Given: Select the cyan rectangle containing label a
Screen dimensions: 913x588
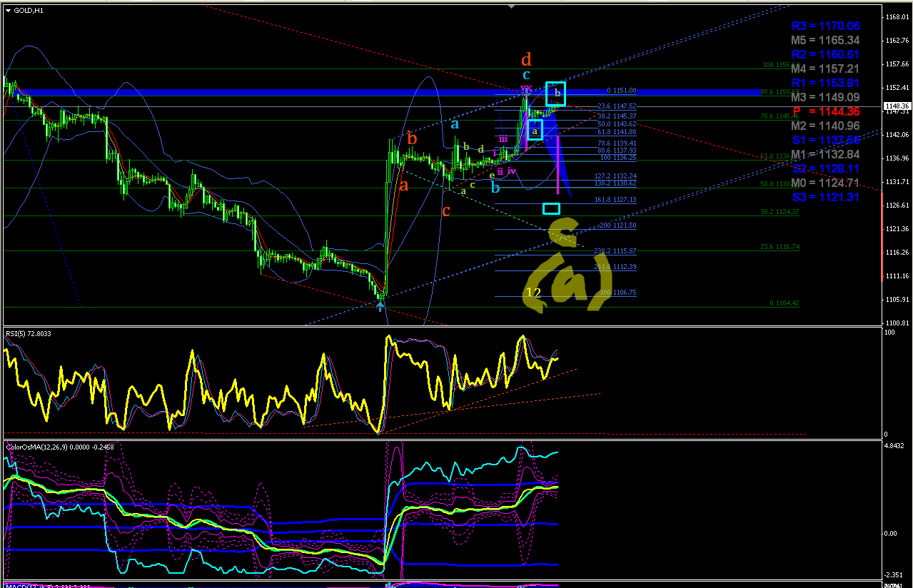Looking at the screenshot, I should (535, 130).
